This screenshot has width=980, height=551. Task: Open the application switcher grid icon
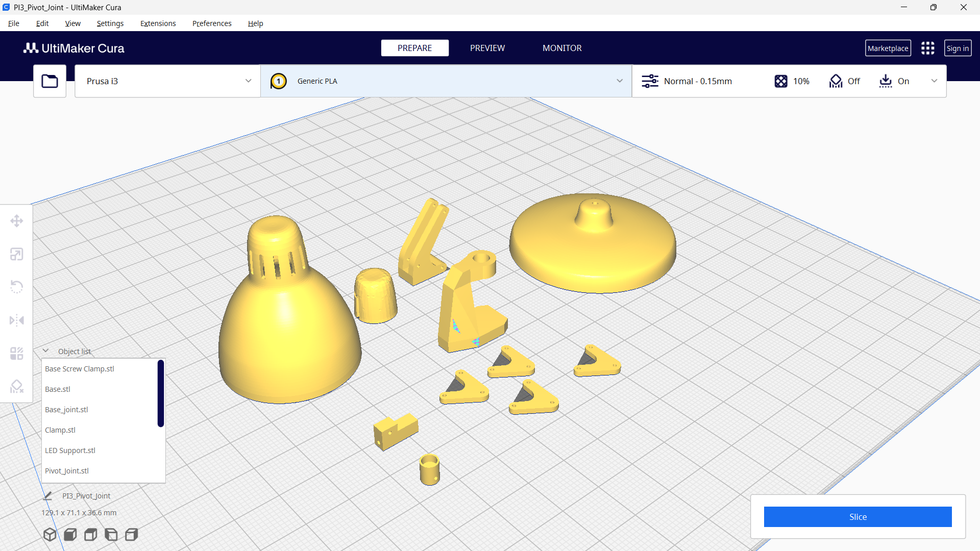(x=927, y=48)
